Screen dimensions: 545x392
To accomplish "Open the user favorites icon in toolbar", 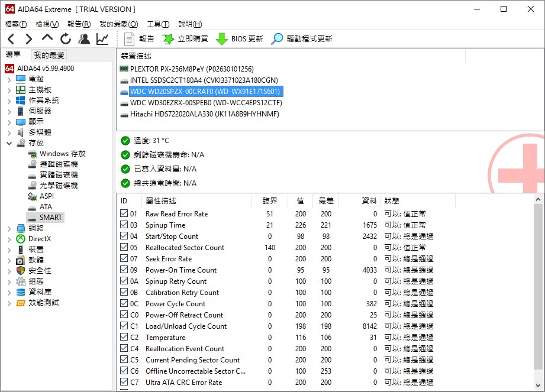I will tap(84, 39).
